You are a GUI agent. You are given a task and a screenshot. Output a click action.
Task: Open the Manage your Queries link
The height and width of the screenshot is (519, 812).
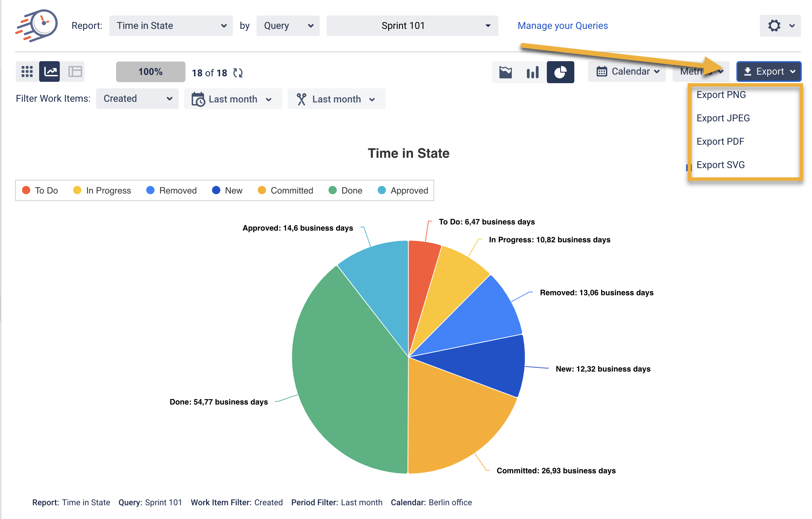562,26
